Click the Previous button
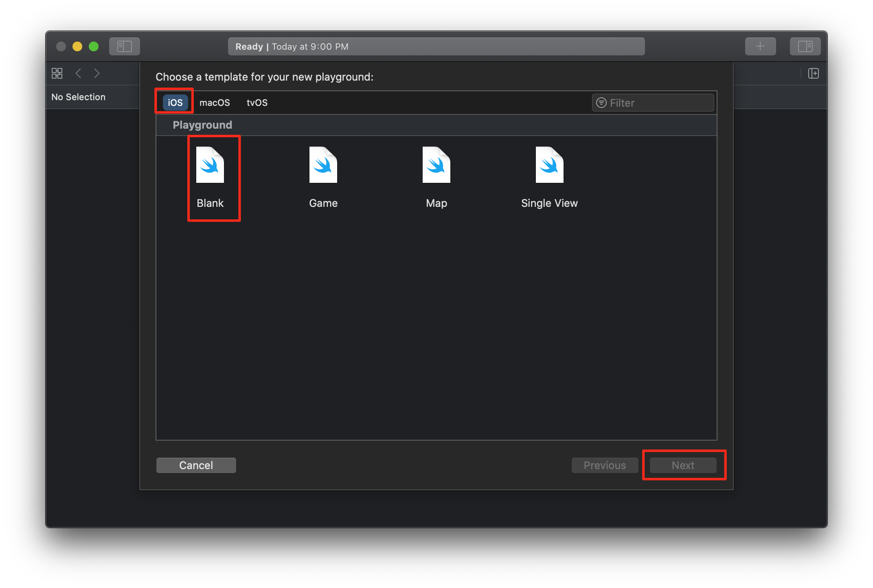This screenshot has width=873, height=588. (x=605, y=465)
